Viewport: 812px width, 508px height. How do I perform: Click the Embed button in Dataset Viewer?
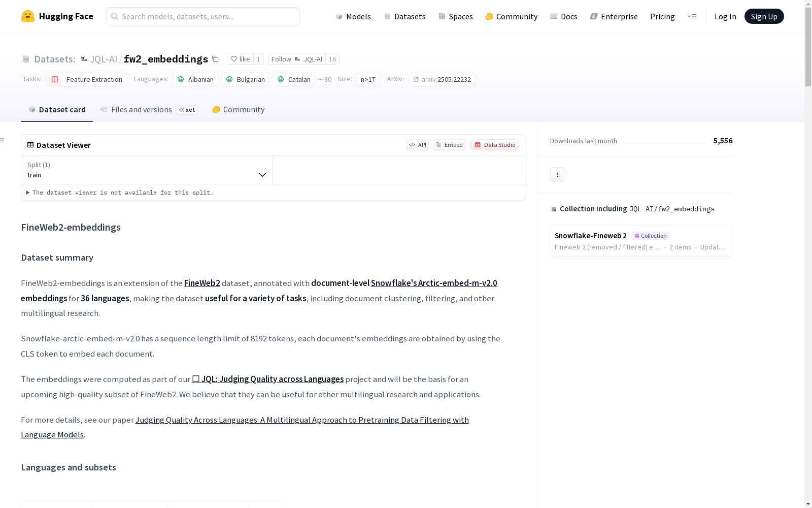[x=449, y=145]
